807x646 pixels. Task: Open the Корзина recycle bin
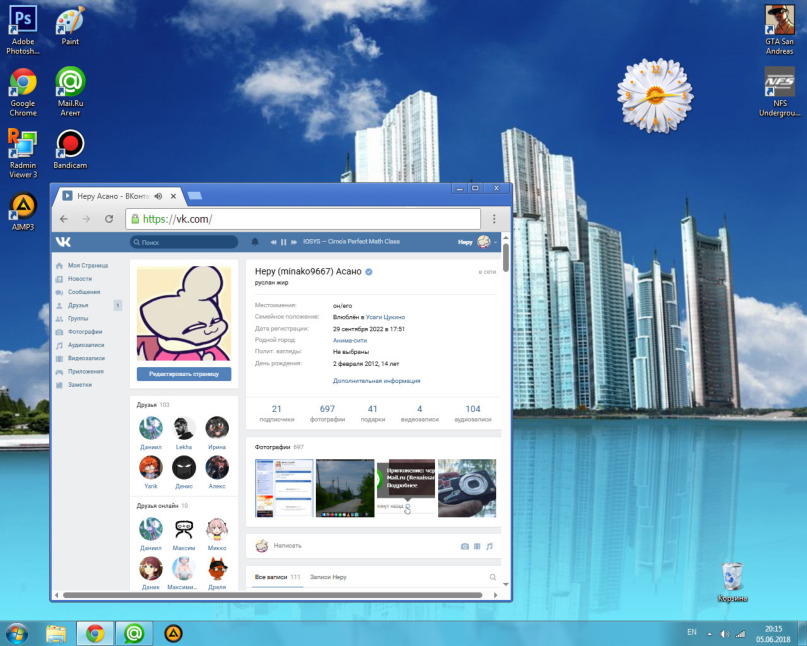[x=732, y=582]
